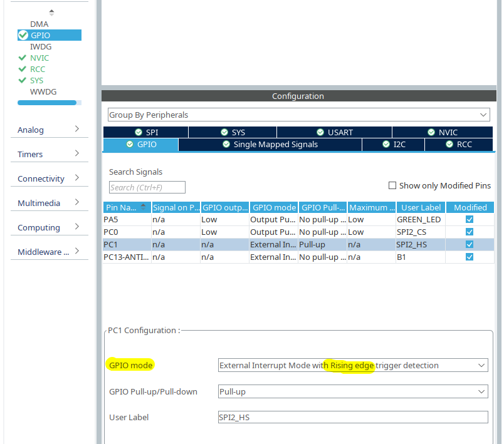Switch to the Single Mapped Signals tab

coord(270,145)
